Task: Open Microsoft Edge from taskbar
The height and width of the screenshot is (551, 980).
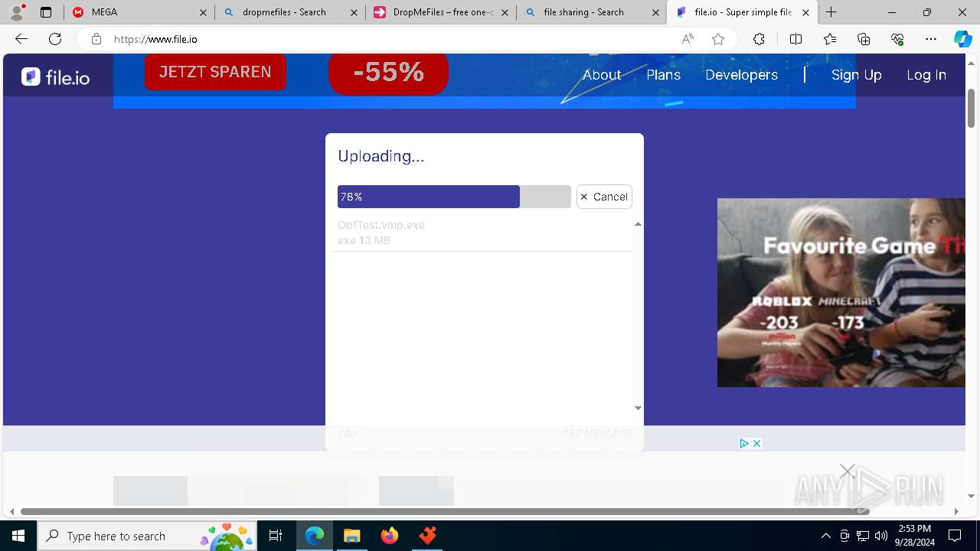Action: 315,536
